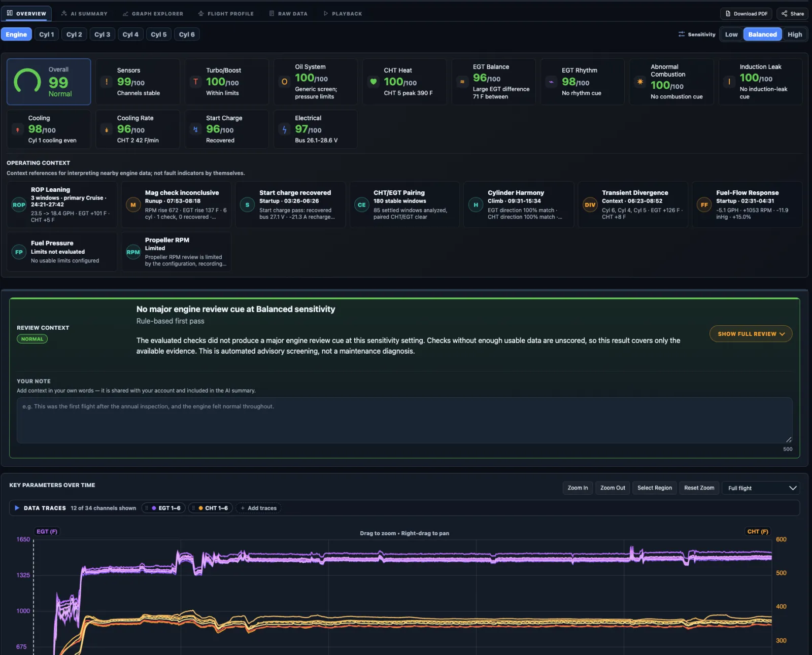Click the EGT Rhythm wave icon
Screen dimensions: 812x655
tap(551, 82)
